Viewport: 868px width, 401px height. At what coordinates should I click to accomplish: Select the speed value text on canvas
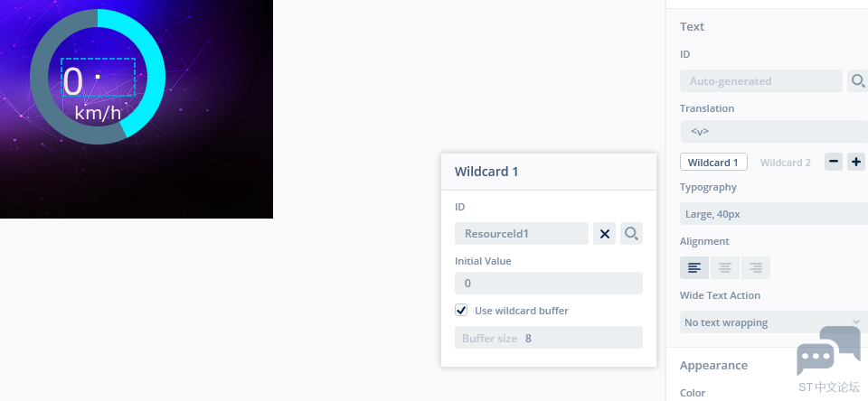pyautogui.click(x=98, y=79)
